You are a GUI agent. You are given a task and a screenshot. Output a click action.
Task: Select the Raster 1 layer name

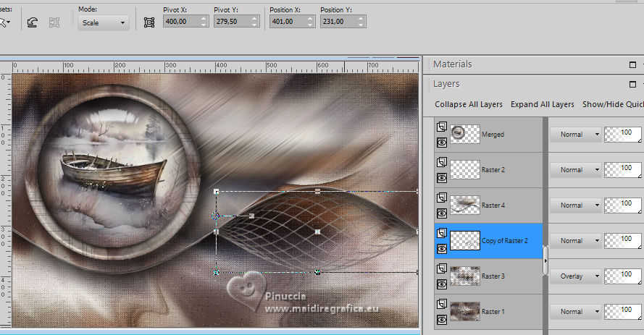point(493,312)
